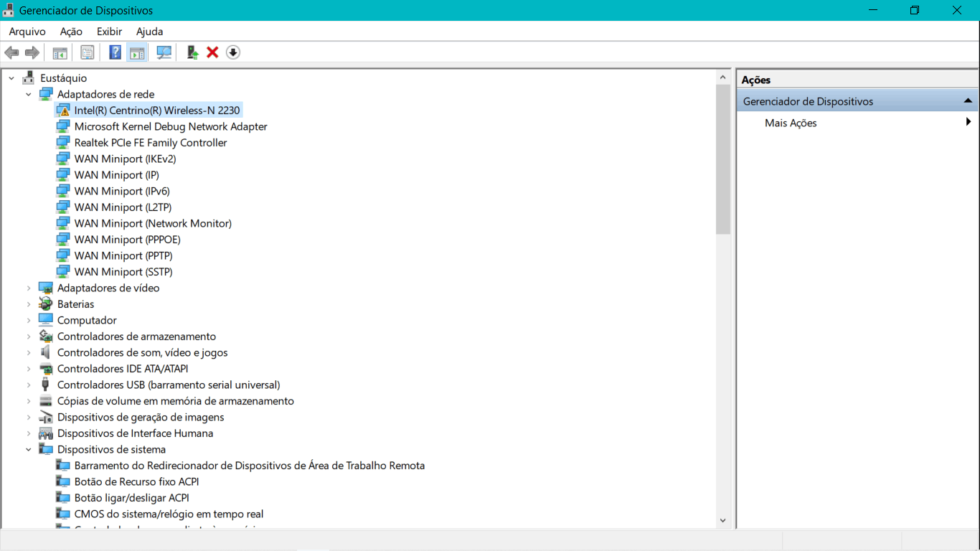Click the scrollbar down arrow of device tree
The width and height of the screenshot is (980, 551).
click(722, 521)
